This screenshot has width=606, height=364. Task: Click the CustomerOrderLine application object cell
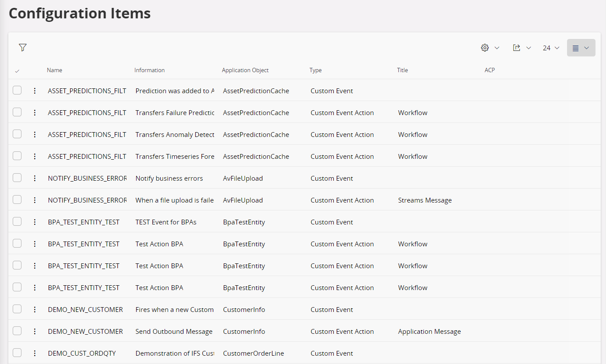[x=254, y=353]
